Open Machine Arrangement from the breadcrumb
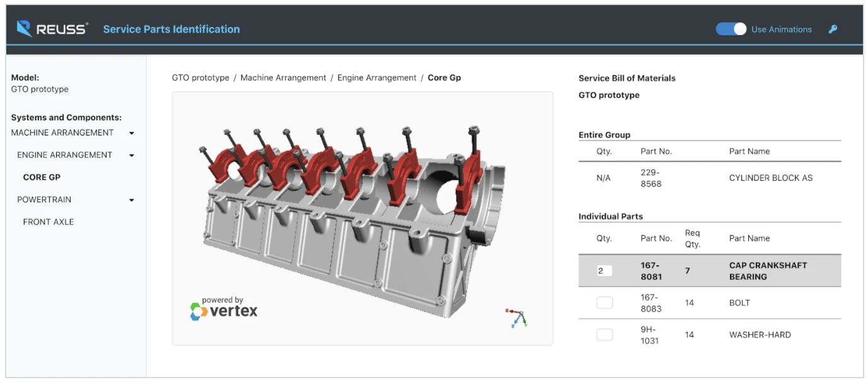 (x=283, y=77)
